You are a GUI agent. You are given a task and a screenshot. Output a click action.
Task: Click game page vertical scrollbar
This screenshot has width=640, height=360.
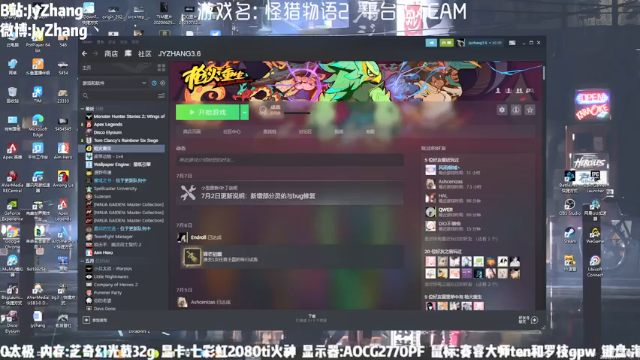pyautogui.click(x=544, y=72)
